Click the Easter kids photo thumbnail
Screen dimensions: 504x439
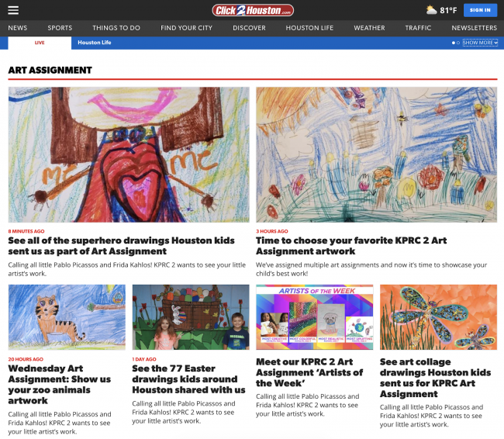pos(191,317)
